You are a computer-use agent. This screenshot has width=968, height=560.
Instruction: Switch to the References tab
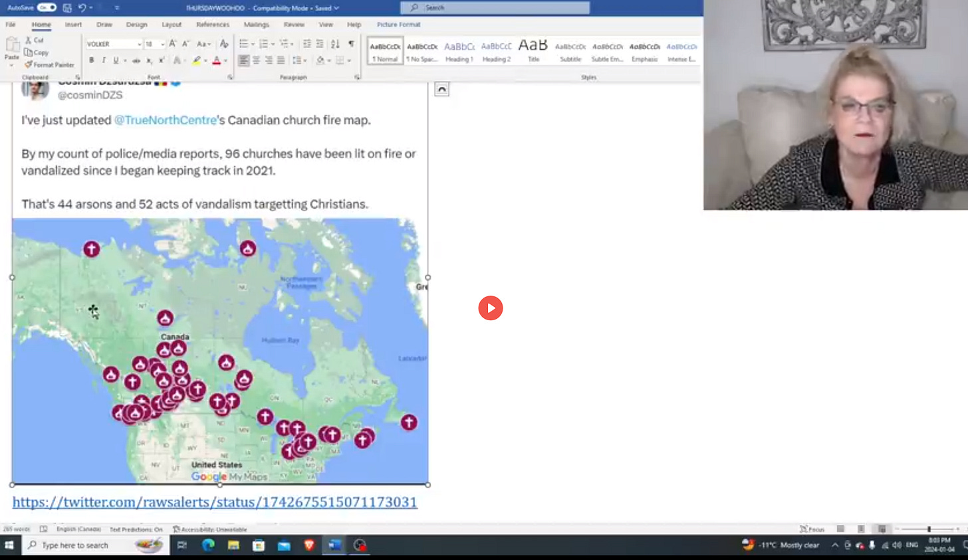tap(213, 25)
